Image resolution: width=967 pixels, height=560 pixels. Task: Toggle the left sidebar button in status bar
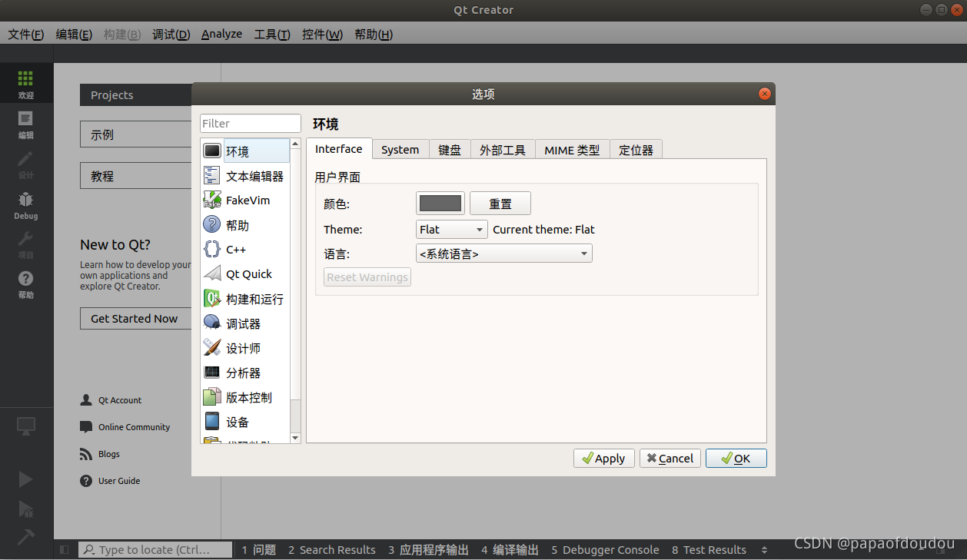pyautogui.click(x=64, y=550)
